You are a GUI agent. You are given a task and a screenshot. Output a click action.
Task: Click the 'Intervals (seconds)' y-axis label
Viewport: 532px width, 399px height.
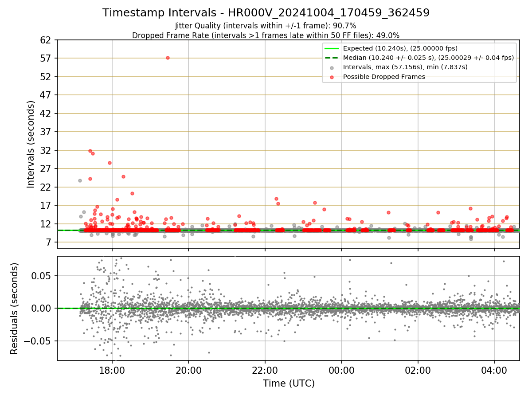tap(31, 144)
